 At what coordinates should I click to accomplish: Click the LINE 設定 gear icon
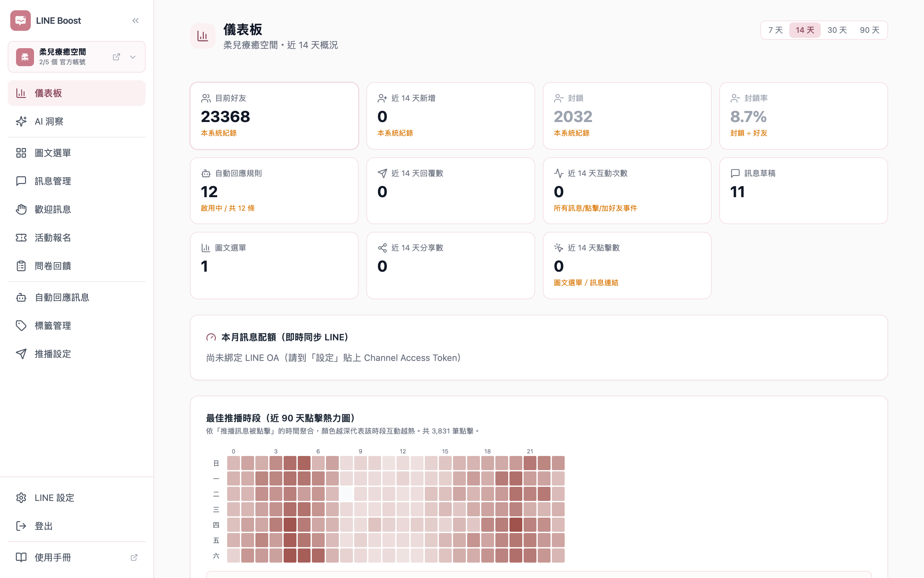(x=21, y=498)
